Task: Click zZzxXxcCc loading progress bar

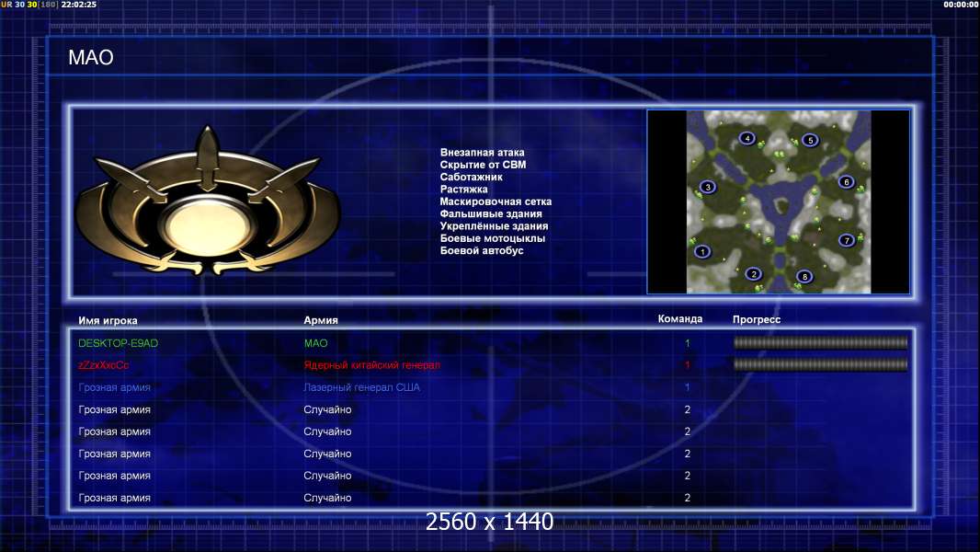Action: click(x=820, y=364)
